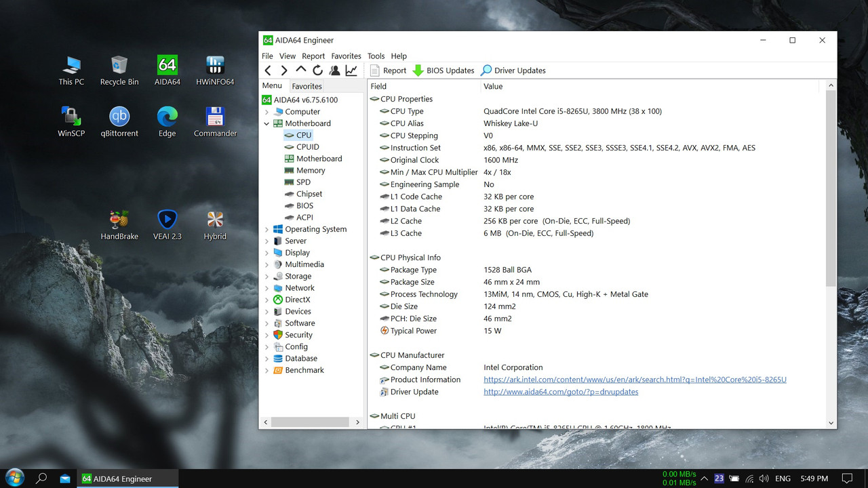Select the Hybrid desktop icon
The image size is (868, 488).
(x=215, y=225)
